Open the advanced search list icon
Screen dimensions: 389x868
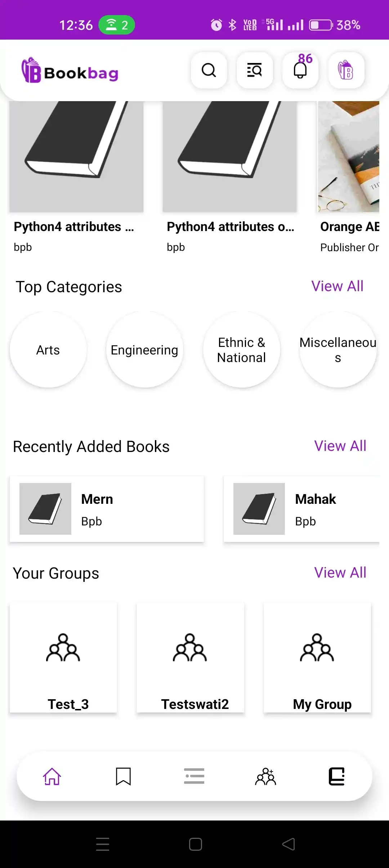pos(255,70)
